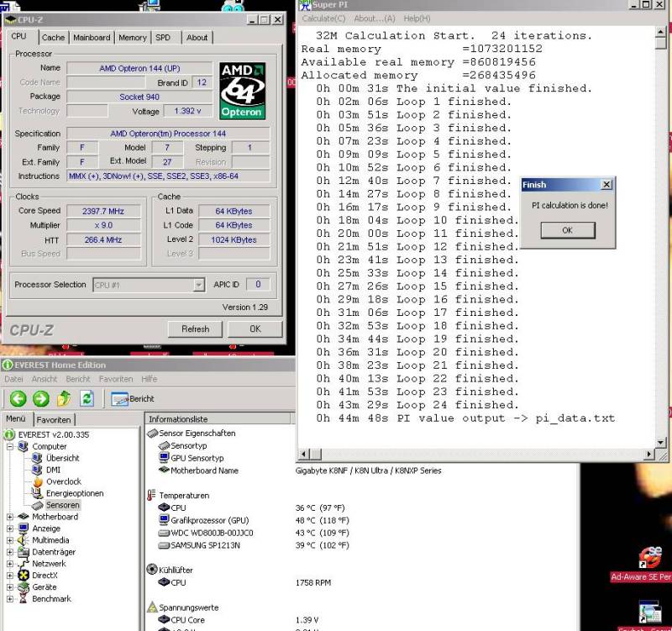Select the DMI tree item
The width and height of the screenshot is (672, 631).
53,470
